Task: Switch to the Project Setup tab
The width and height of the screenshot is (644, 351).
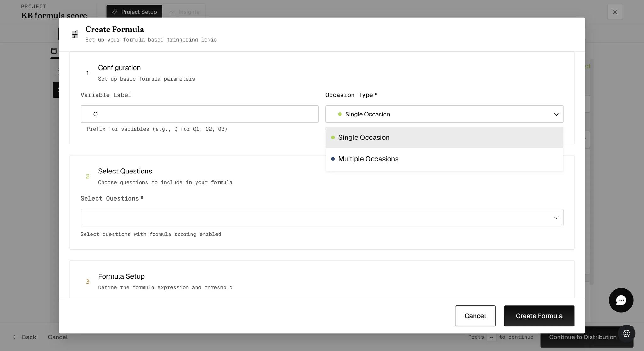Action: point(134,12)
